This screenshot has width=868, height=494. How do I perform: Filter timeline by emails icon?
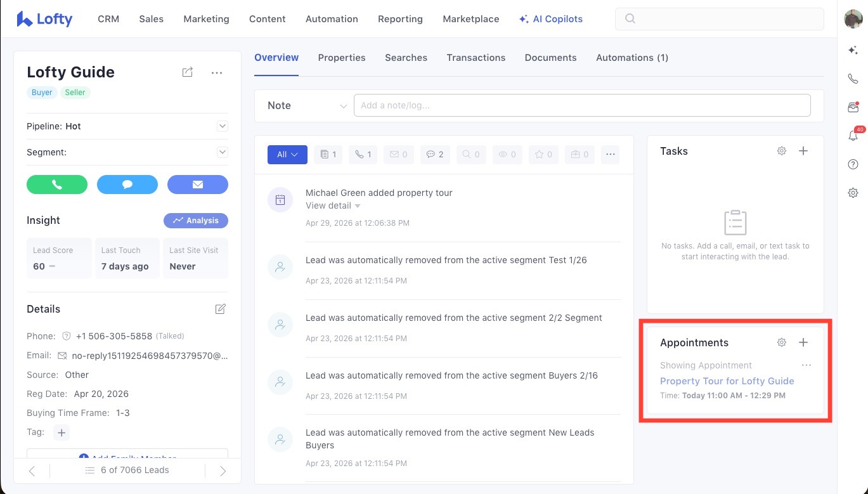[398, 154]
